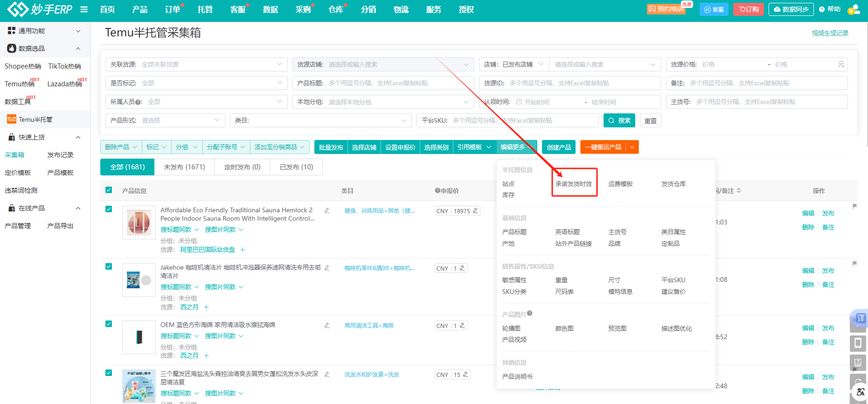Click Sauna room product thumbnail
868x404 pixels.
pos(139,223)
